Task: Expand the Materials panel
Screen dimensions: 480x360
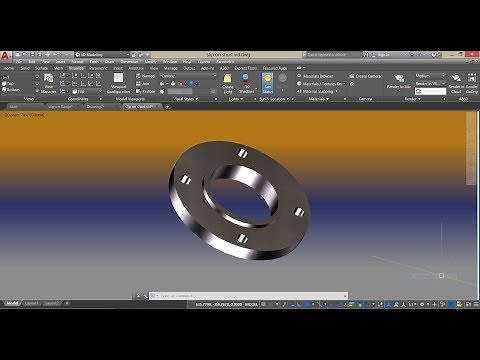Action: pyautogui.click(x=318, y=99)
